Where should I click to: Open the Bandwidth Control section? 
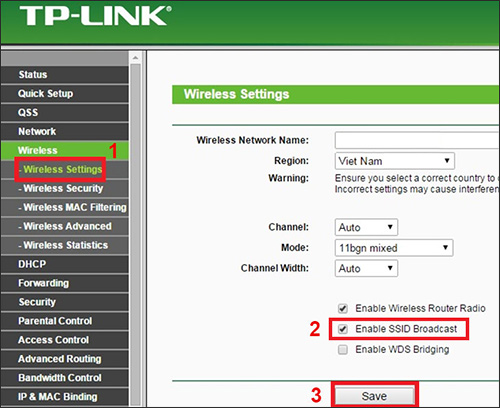tap(64, 378)
